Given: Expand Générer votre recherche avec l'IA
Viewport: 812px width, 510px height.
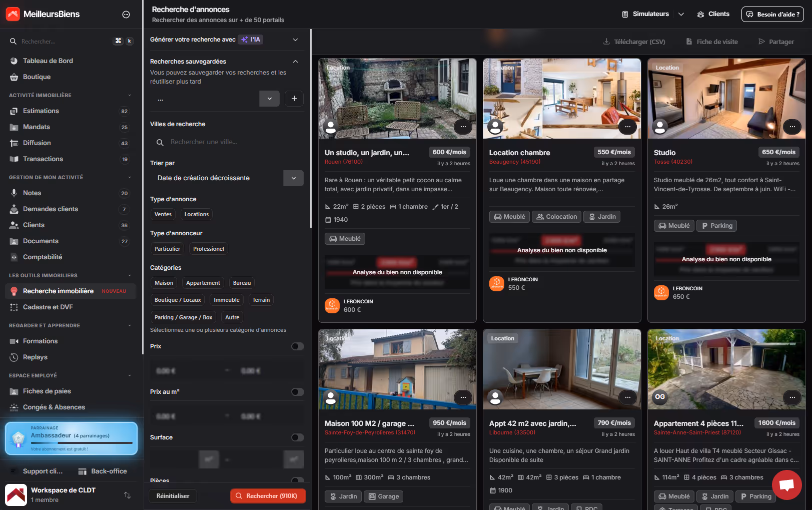Looking at the screenshot, I should (295, 40).
